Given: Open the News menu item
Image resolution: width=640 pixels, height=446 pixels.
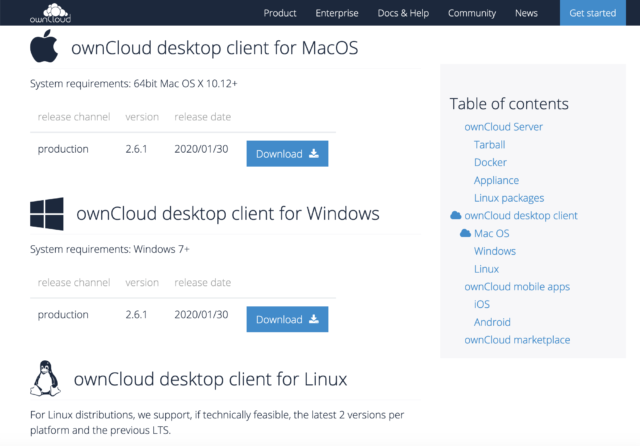Looking at the screenshot, I should point(526,13).
